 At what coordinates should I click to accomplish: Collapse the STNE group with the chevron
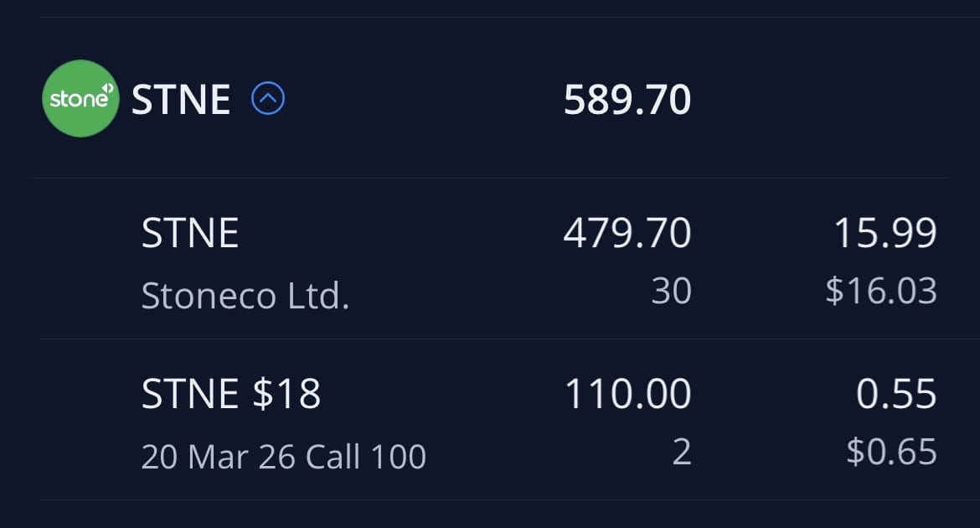tap(268, 100)
